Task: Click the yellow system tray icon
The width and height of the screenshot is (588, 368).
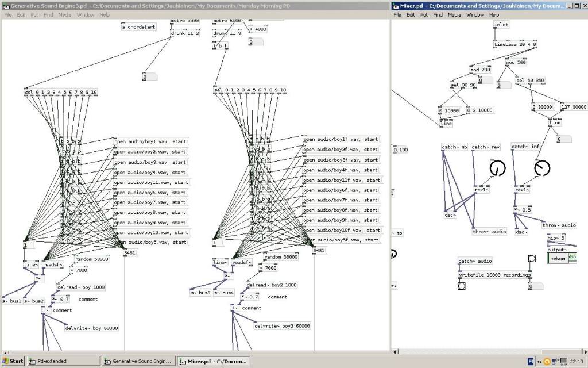Action: [547, 361]
